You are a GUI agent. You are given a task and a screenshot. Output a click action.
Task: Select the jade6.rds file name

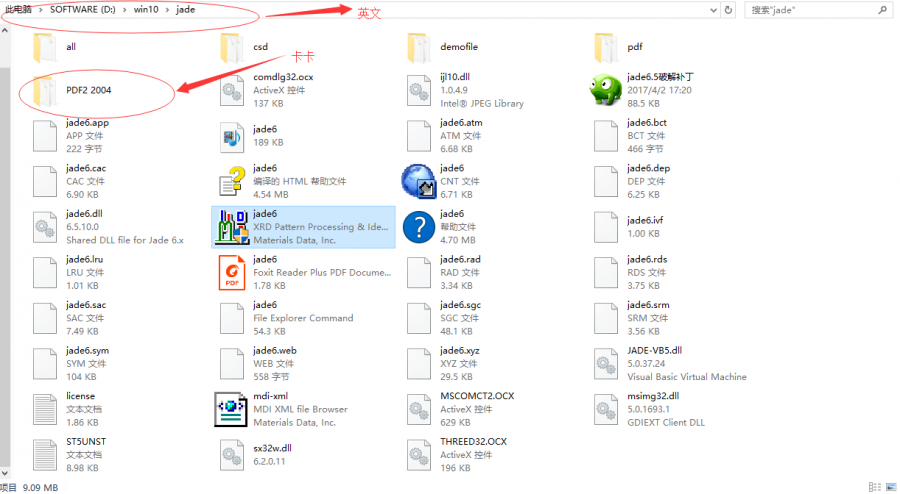click(647, 259)
